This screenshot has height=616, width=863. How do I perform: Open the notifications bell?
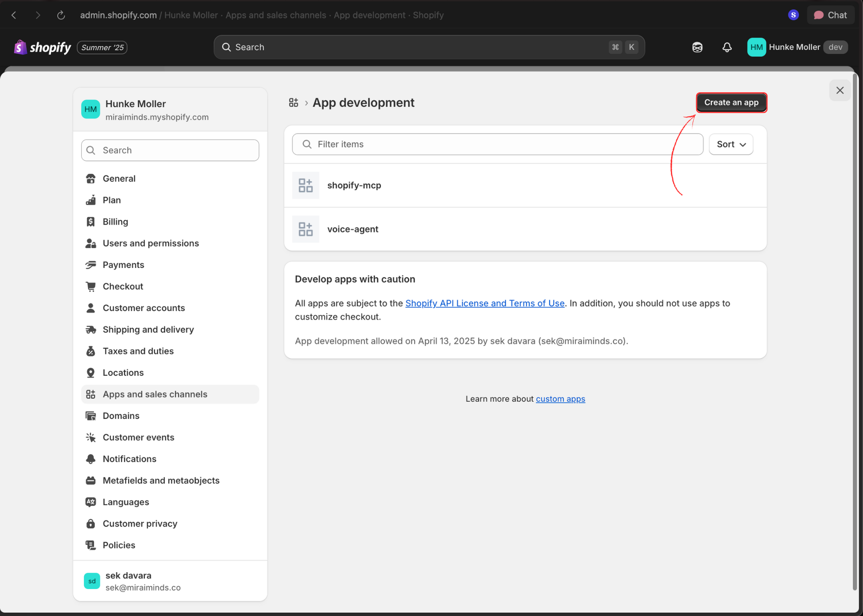pos(727,47)
